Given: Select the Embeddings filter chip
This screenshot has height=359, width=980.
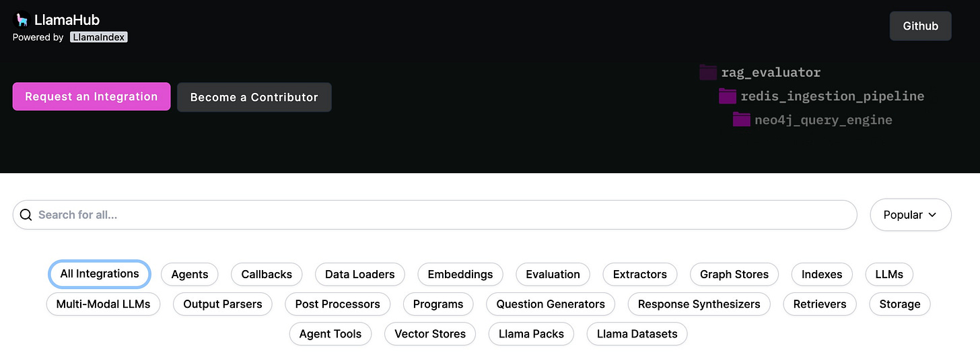Looking at the screenshot, I should point(460,274).
